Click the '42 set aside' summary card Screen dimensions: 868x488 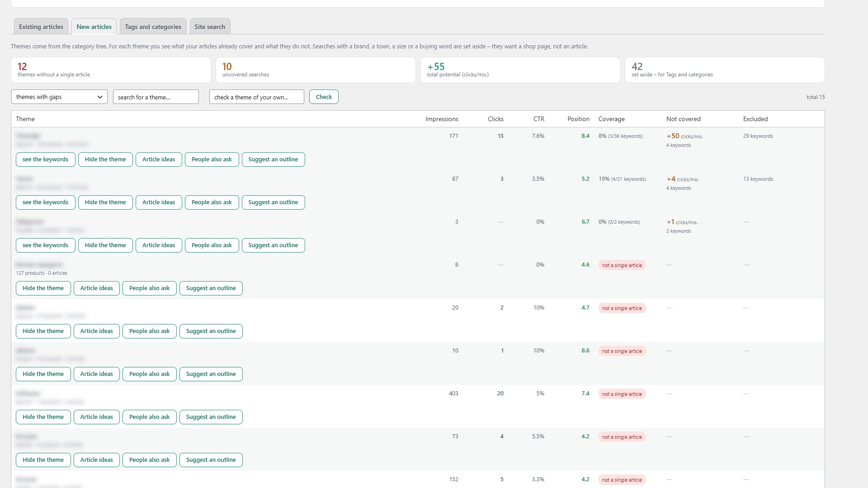pyautogui.click(x=725, y=70)
